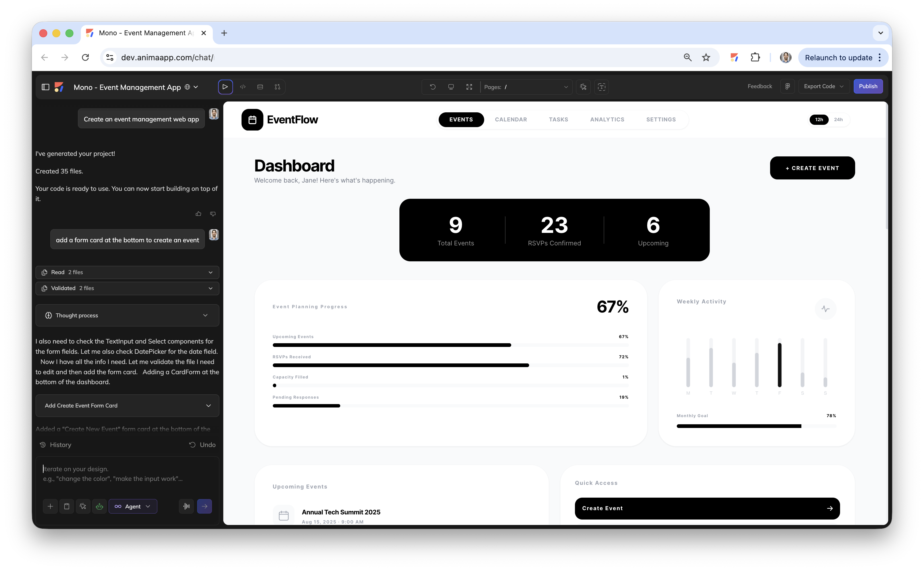Switch time format to 24h
924x571 pixels.
(x=838, y=120)
